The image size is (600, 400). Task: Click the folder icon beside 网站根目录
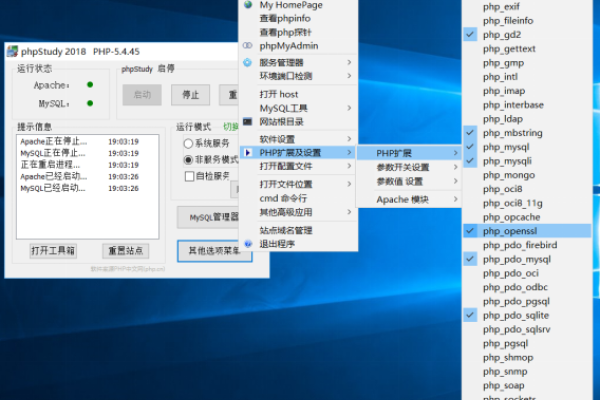tap(248, 122)
